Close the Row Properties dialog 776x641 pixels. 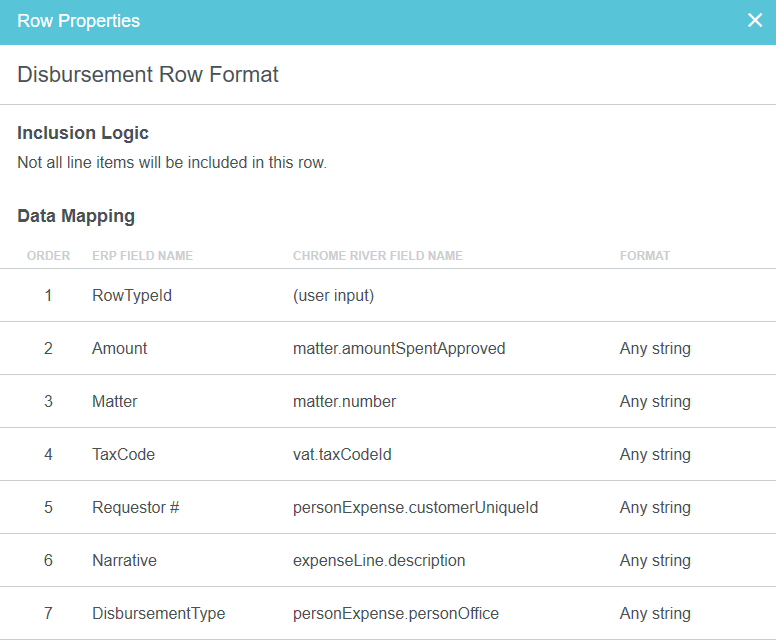(x=754, y=21)
